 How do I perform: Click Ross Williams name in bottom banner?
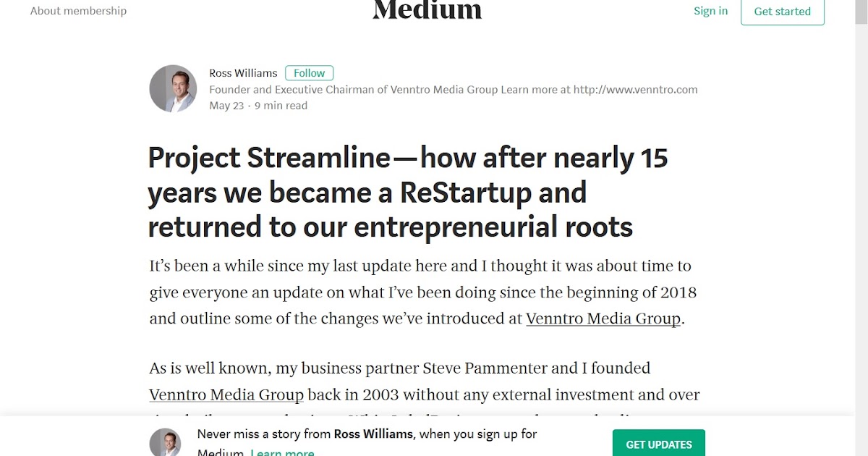(373, 434)
